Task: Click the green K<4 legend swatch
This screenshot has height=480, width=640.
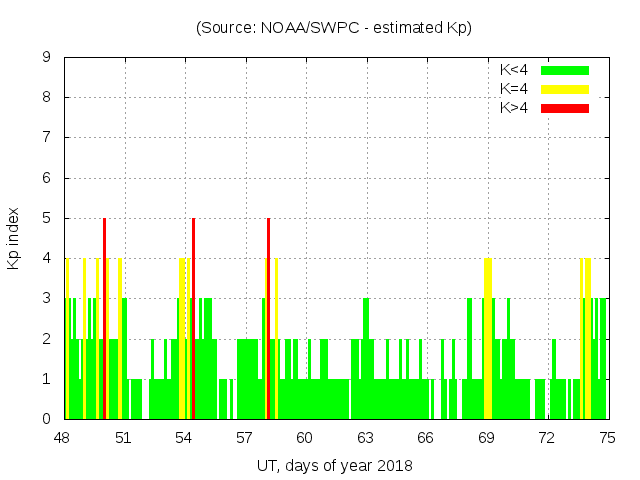Action: 565,70
